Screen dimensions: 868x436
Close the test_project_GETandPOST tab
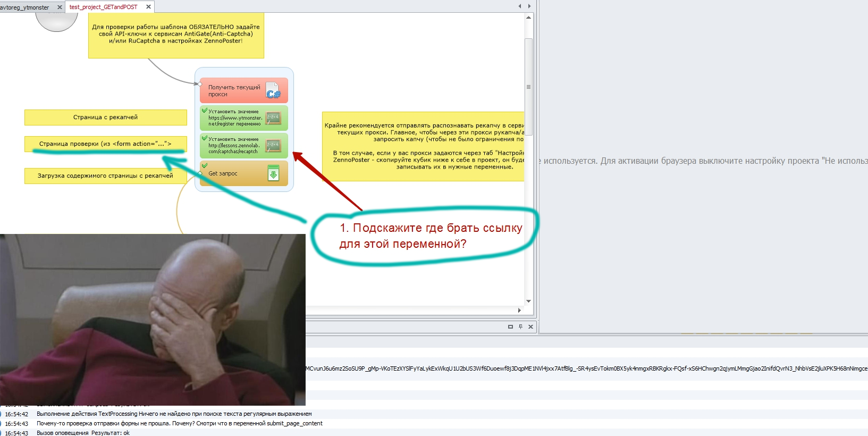pyautogui.click(x=148, y=7)
